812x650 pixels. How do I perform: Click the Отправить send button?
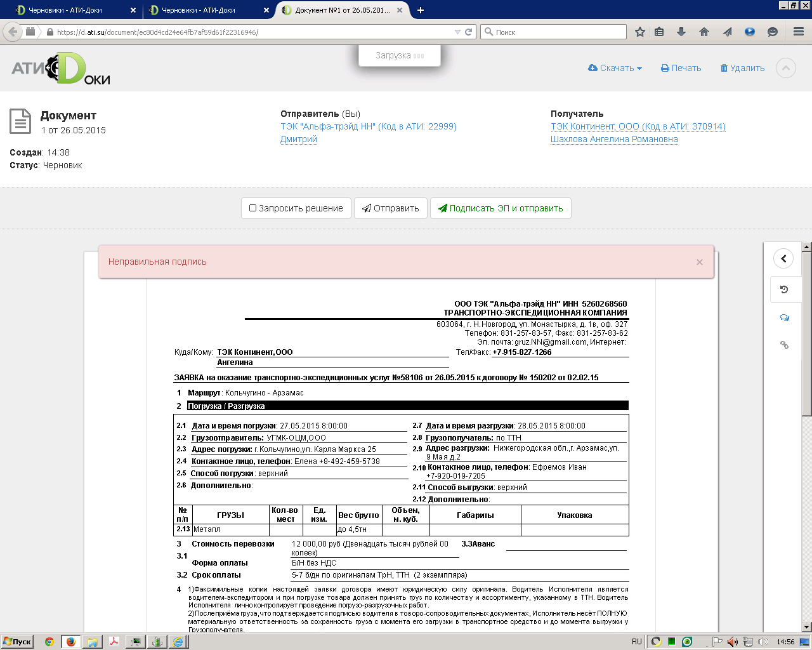click(391, 208)
